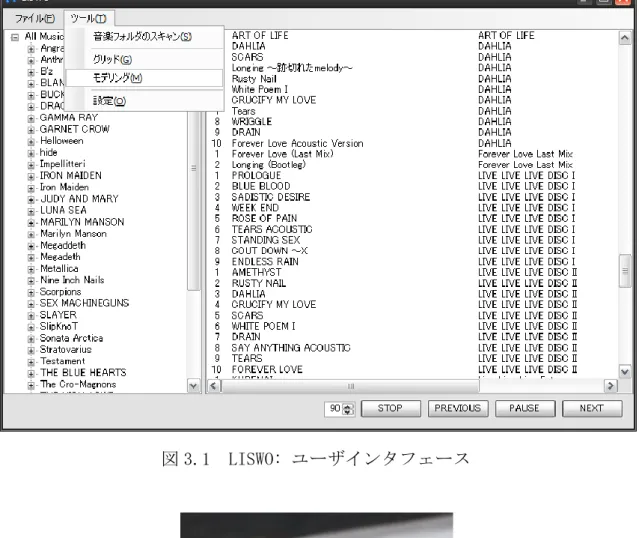Image resolution: width=639 pixels, height=538 pixels.
Task: Click track list scrollbar up arrow
Action: point(625,38)
